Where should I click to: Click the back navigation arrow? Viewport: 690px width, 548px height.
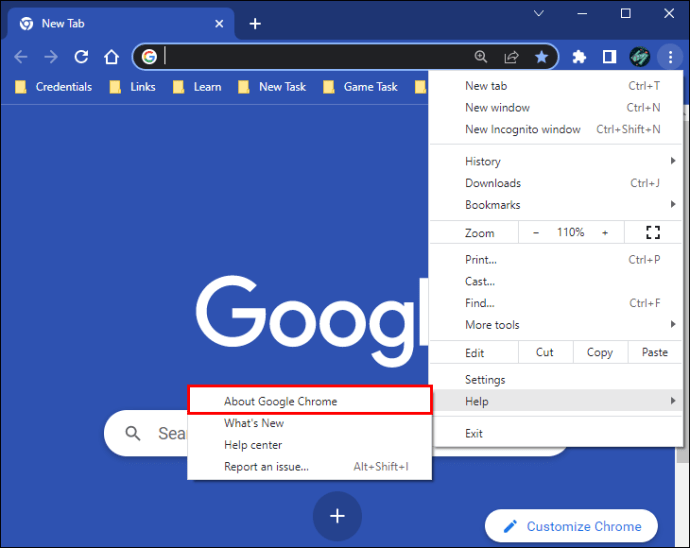(21, 57)
